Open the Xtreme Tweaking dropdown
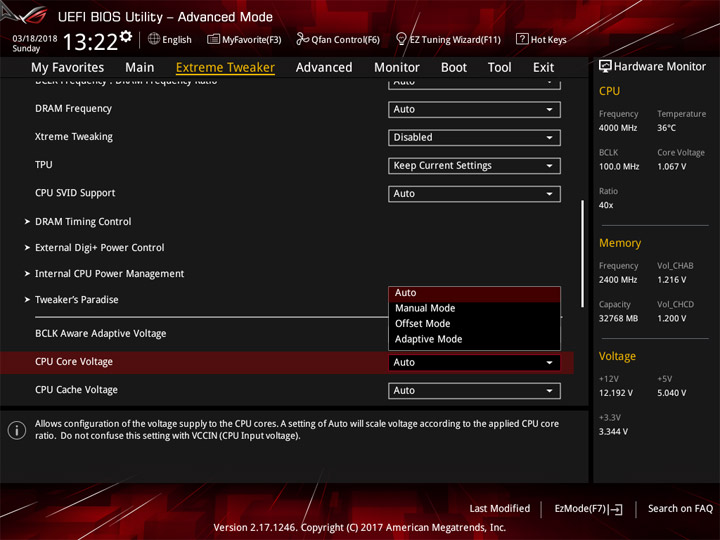Viewport: 720px width, 540px height. coord(474,137)
